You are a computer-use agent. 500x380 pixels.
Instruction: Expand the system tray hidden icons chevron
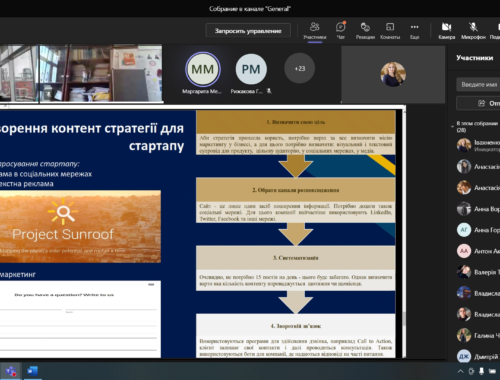pyautogui.click(x=460, y=371)
